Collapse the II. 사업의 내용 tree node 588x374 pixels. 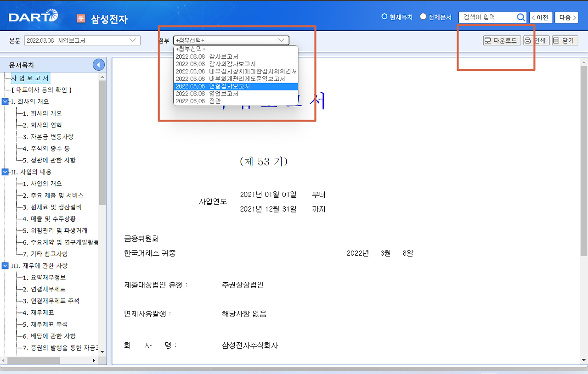[5, 172]
